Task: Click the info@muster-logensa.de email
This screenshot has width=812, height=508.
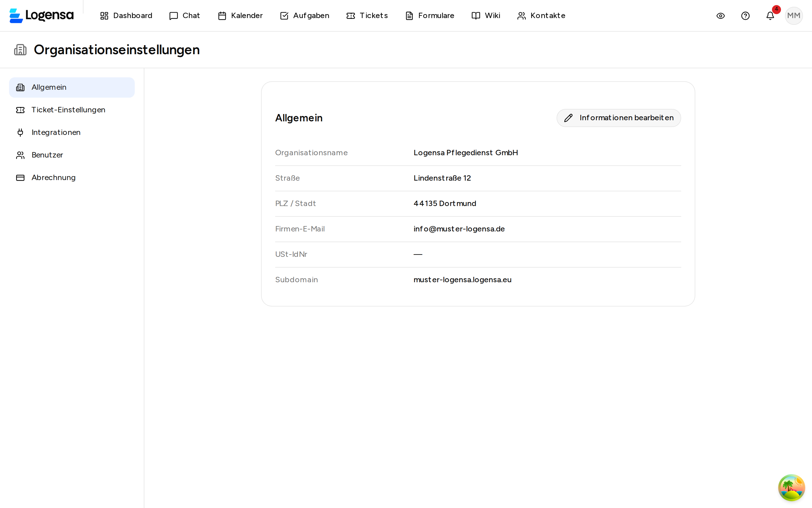Action: [459, 229]
